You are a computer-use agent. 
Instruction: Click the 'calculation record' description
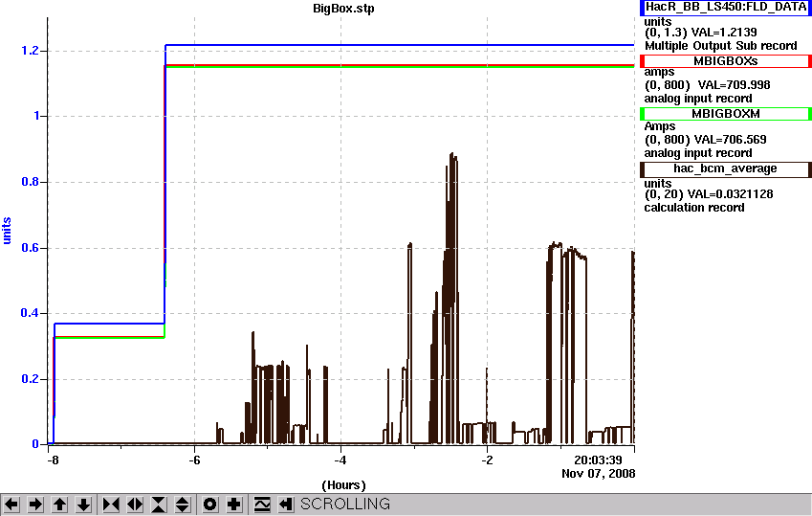[694, 208]
